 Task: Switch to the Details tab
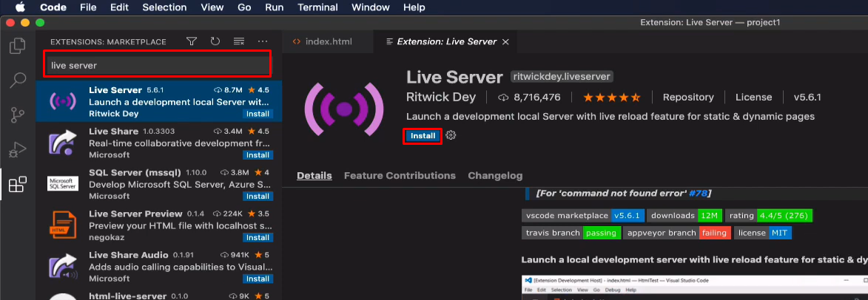point(314,176)
